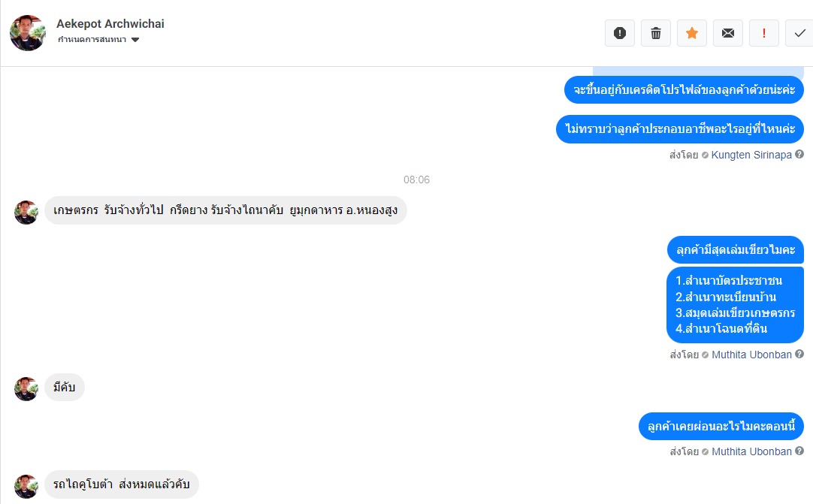Open Aekepot Archwichai's profile name in the header

110,24
